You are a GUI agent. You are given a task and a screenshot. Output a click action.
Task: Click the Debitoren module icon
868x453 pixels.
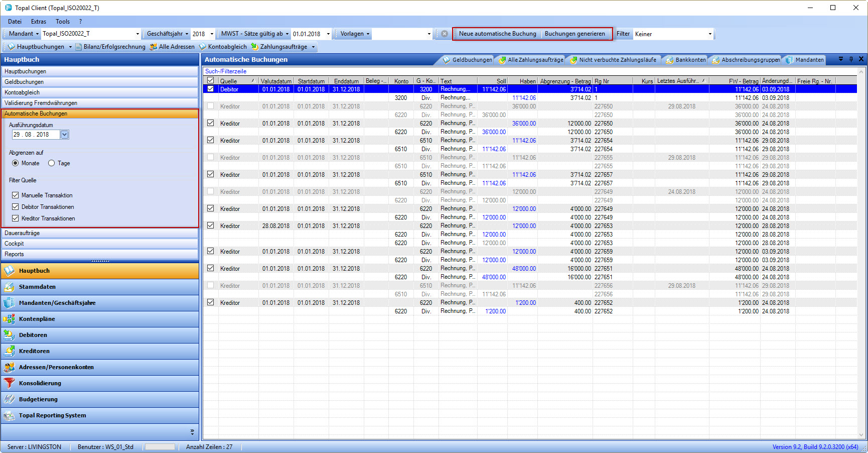pos(9,335)
